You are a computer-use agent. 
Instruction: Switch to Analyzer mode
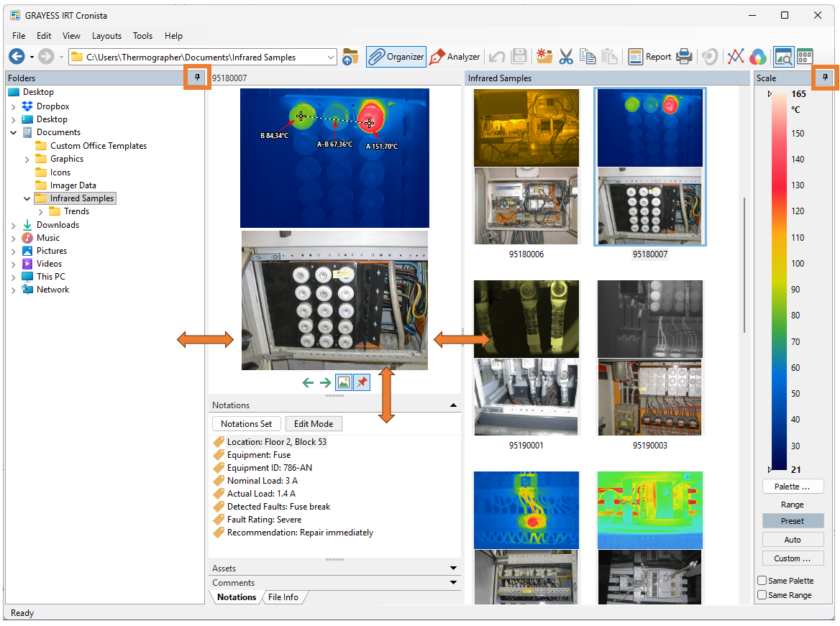click(455, 57)
